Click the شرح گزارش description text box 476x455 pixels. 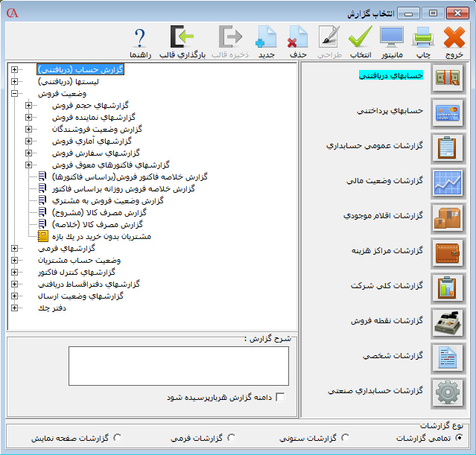(x=177, y=366)
